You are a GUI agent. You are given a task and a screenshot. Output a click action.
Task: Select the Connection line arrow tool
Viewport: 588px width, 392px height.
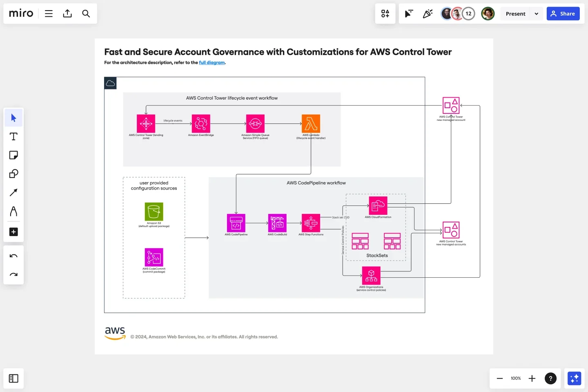pyautogui.click(x=13, y=192)
